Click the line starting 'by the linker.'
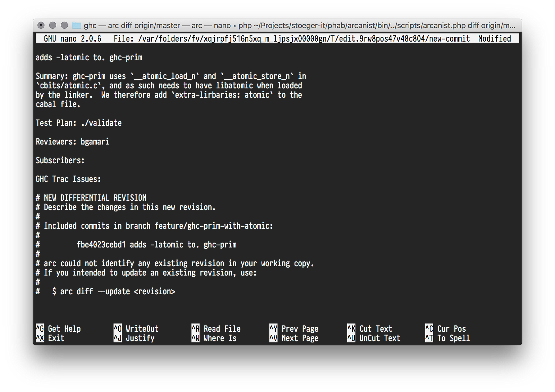The width and height of the screenshot is (555, 392). tap(169, 95)
